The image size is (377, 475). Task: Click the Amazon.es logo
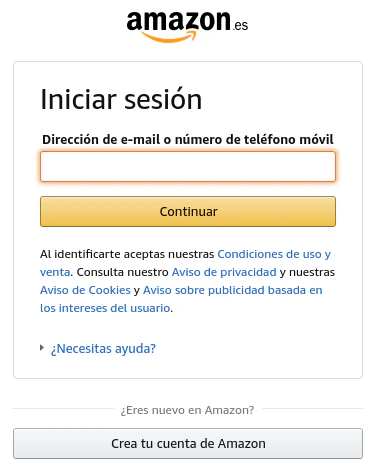coord(187,26)
